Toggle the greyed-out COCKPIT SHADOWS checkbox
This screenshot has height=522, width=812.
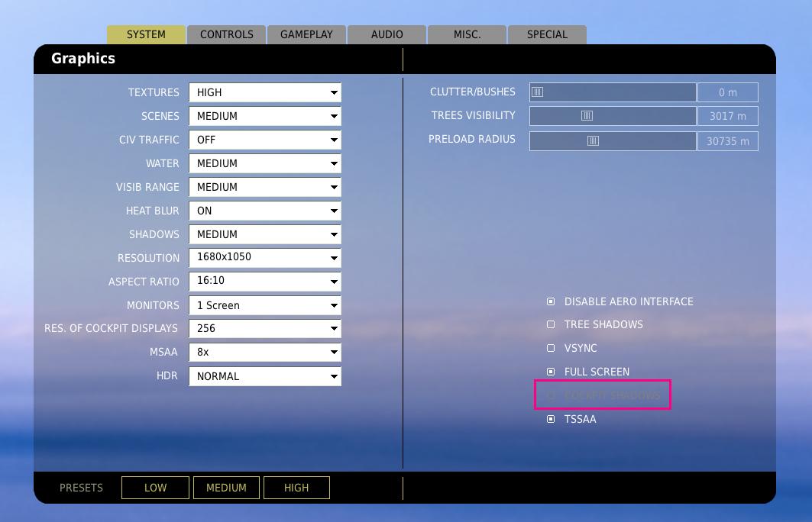(x=551, y=395)
